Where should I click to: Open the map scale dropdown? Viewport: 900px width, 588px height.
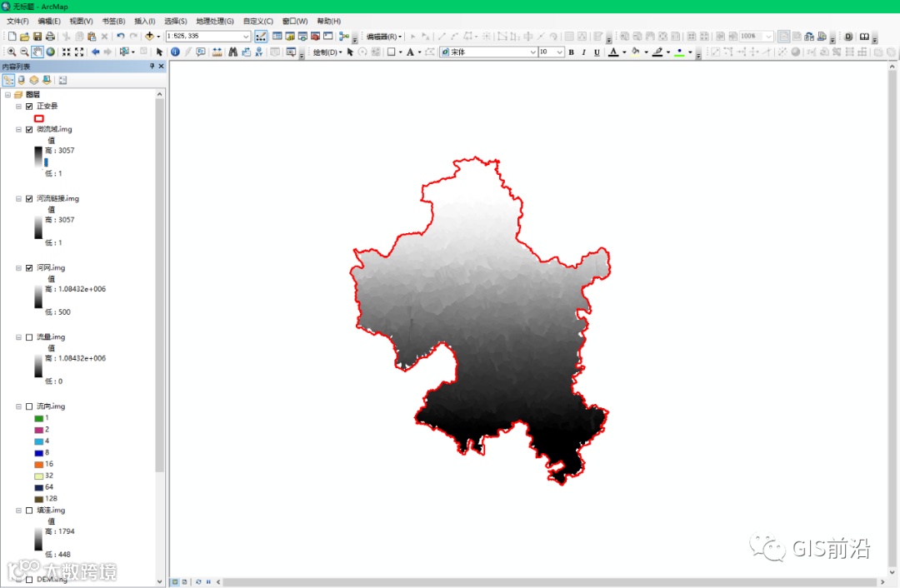[x=246, y=36]
